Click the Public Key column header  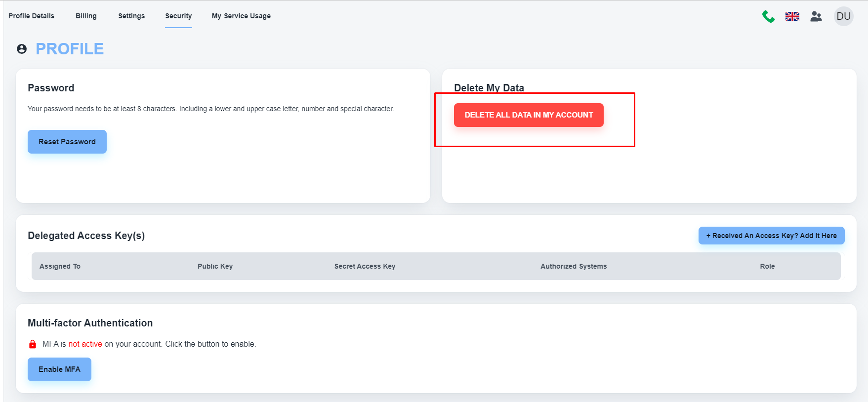point(215,266)
